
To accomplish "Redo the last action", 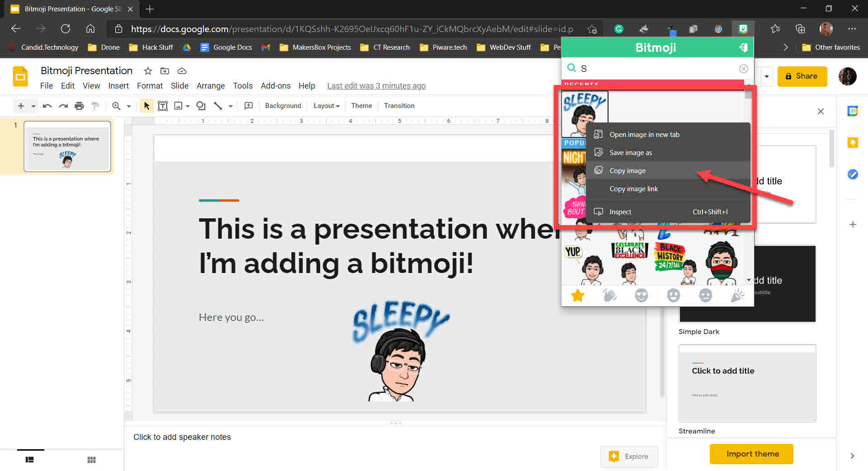I will [x=63, y=106].
